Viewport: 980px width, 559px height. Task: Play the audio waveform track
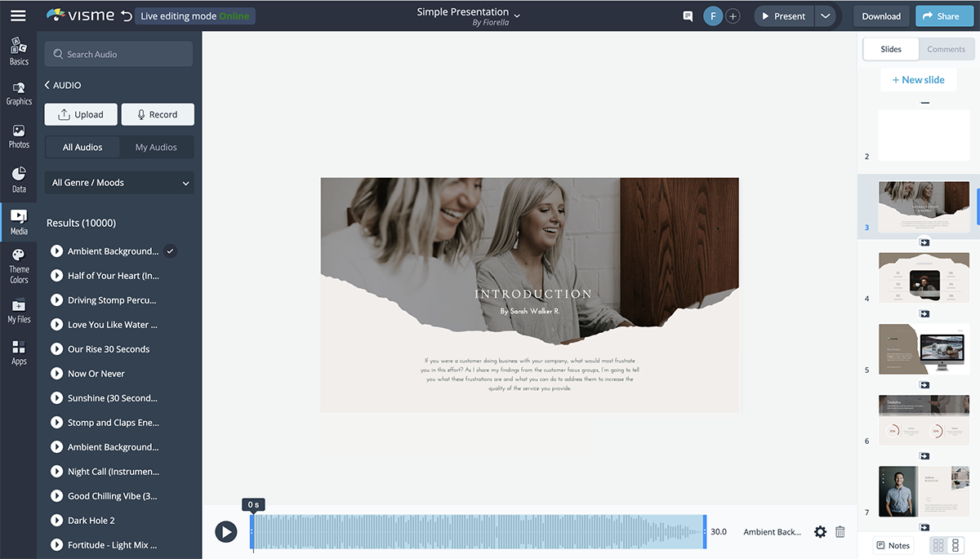point(226,532)
